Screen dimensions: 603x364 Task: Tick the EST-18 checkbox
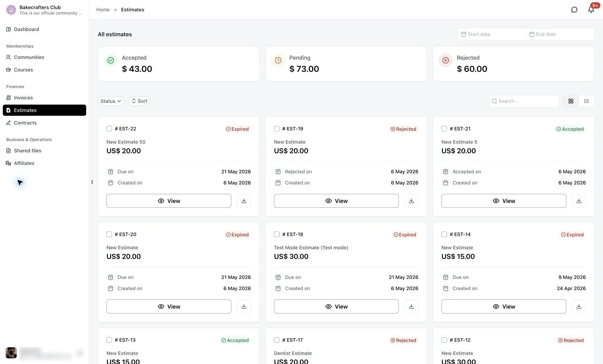(277, 234)
